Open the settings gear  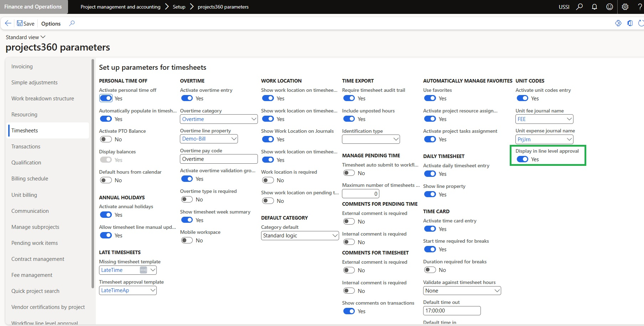(x=625, y=7)
